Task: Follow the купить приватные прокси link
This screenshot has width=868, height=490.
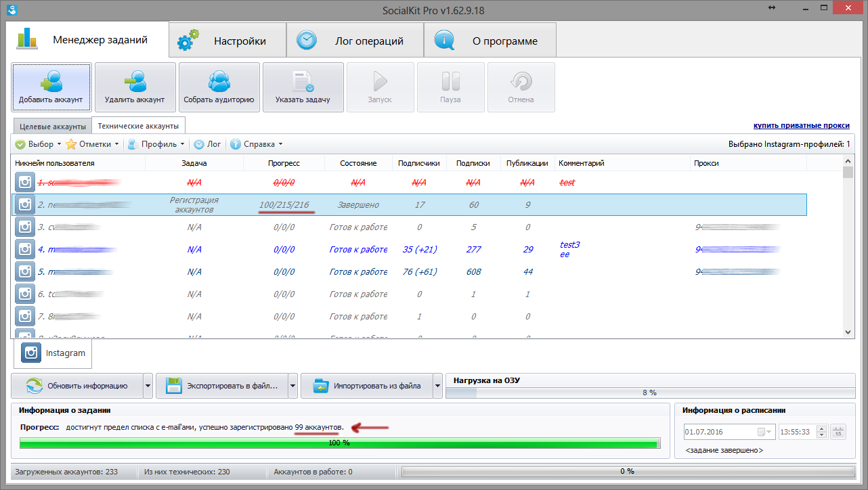Action: point(802,126)
